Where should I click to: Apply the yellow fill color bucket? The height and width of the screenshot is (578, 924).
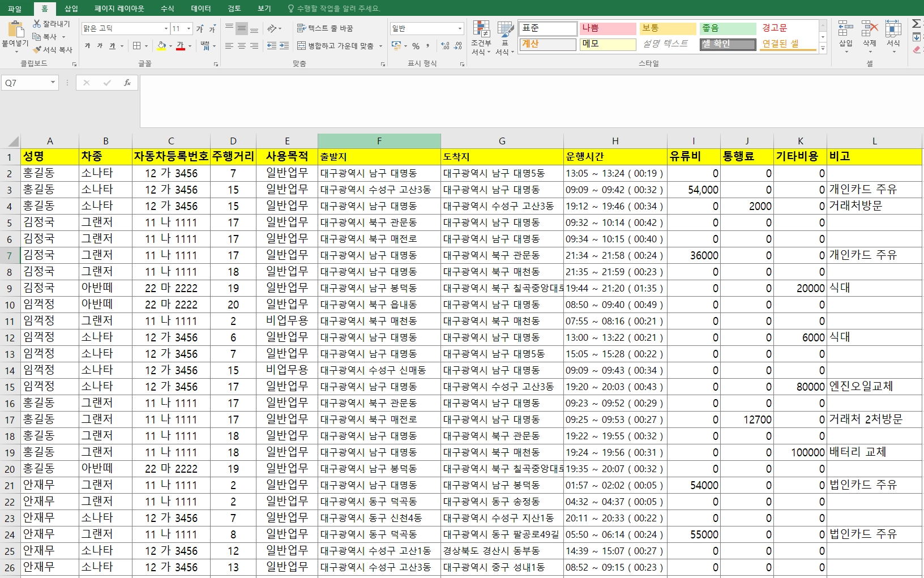(x=162, y=46)
